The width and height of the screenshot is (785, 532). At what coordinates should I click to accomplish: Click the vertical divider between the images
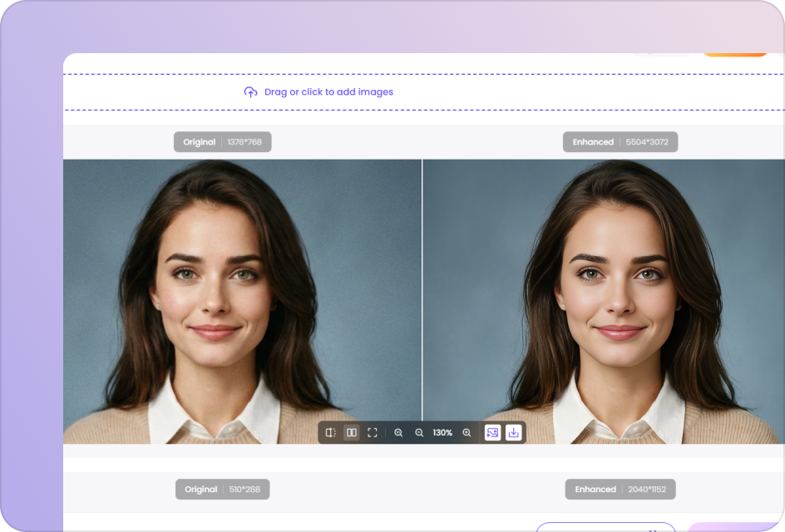coord(422,291)
